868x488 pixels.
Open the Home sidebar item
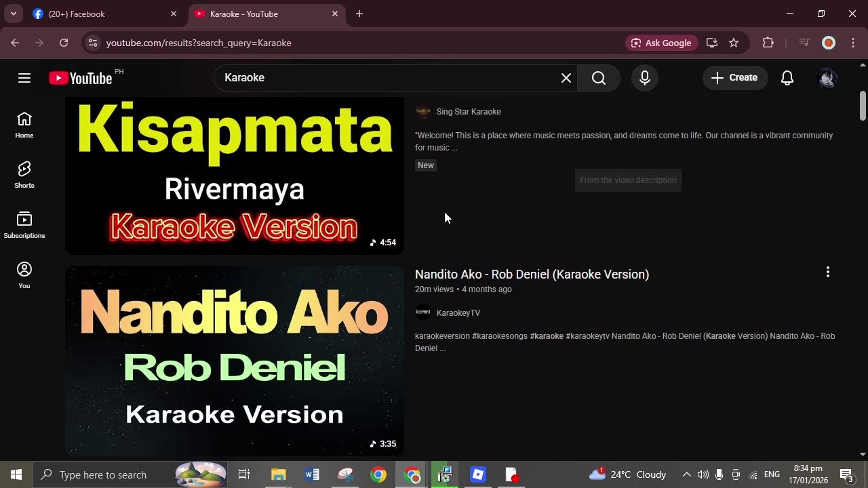[24, 125]
